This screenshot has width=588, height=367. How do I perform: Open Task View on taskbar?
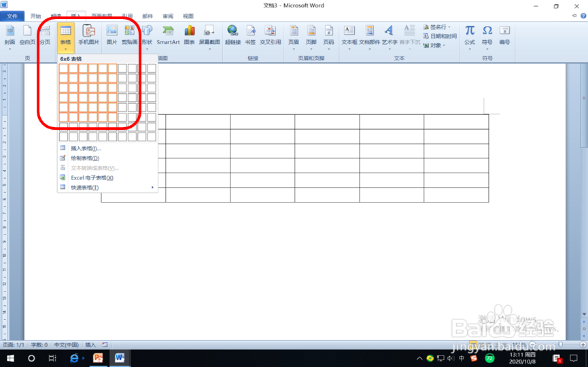click(x=52, y=358)
